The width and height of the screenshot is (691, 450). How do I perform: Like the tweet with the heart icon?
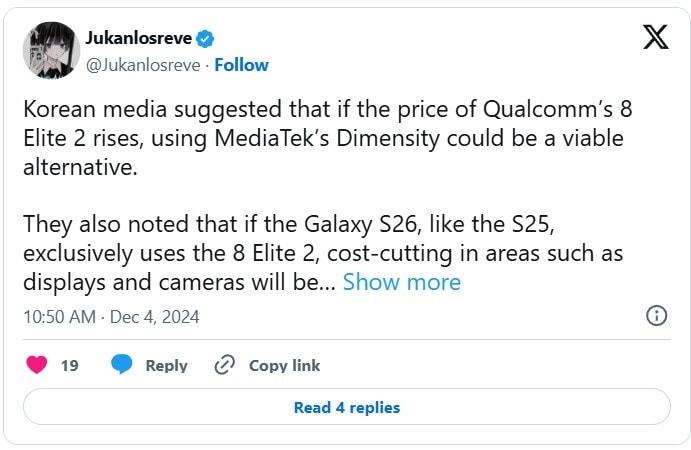pos(37,365)
